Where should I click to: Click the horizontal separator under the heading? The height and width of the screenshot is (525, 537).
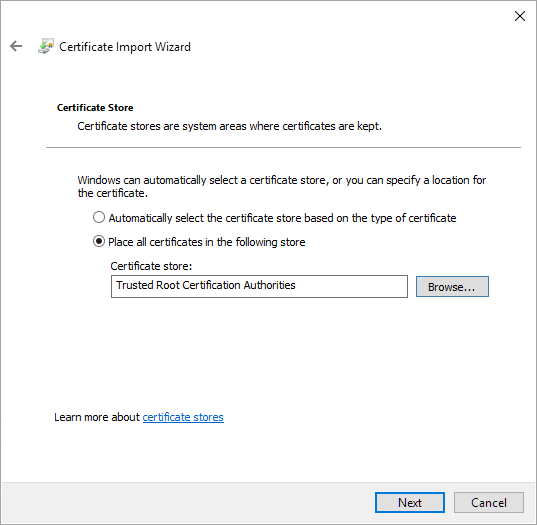[x=283, y=148]
